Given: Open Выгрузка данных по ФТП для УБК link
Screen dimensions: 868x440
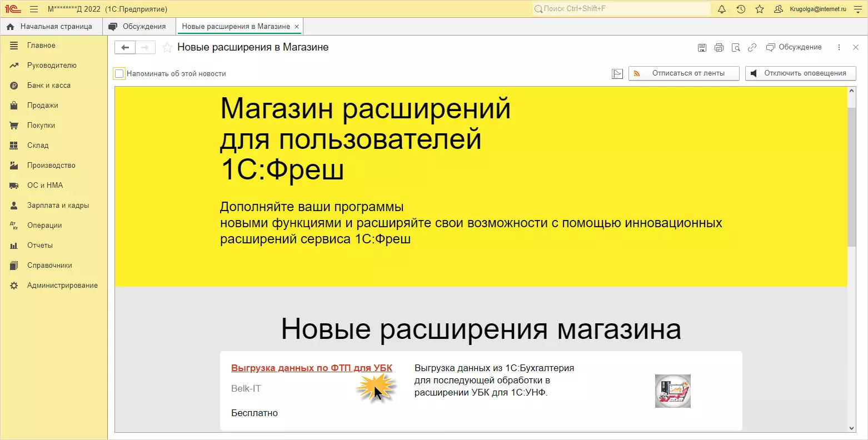Looking at the screenshot, I should 312,368.
